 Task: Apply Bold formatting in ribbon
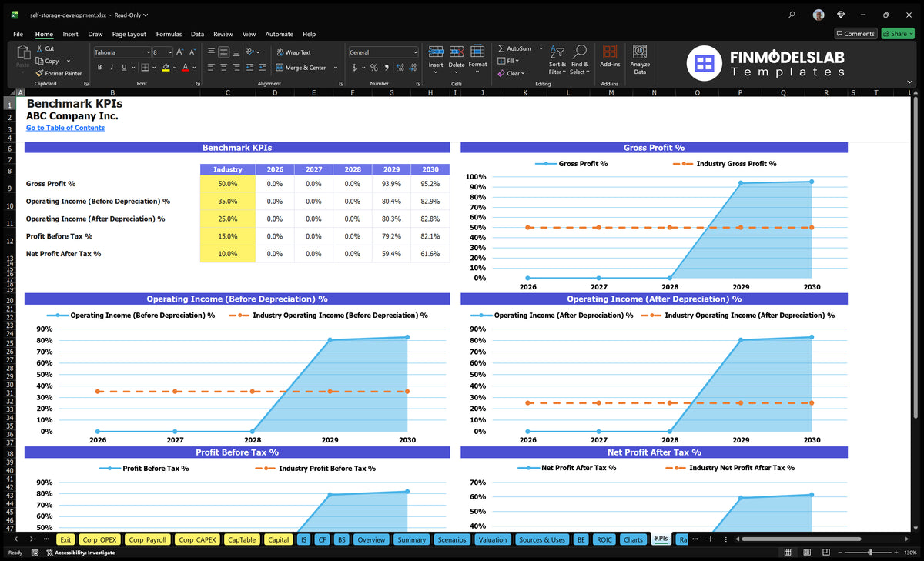point(99,68)
